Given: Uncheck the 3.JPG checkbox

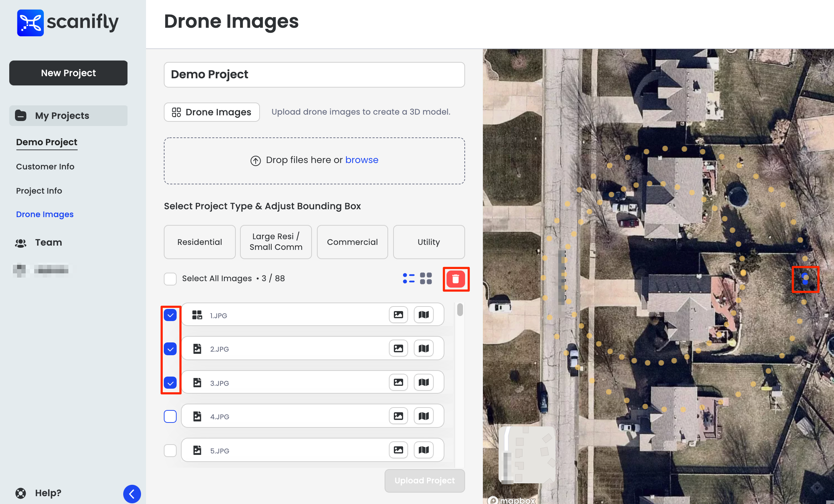Looking at the screenshot, I should [x=170, y=383].
